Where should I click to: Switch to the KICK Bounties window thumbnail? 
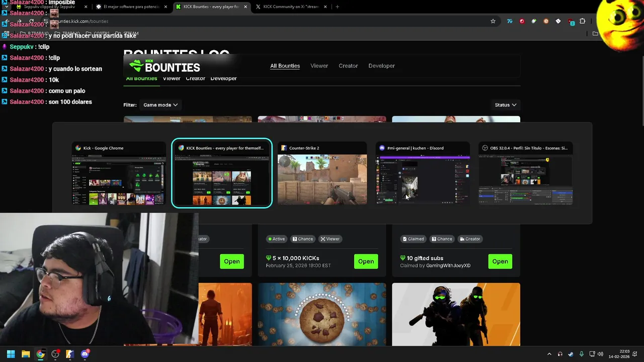point(222,173)
